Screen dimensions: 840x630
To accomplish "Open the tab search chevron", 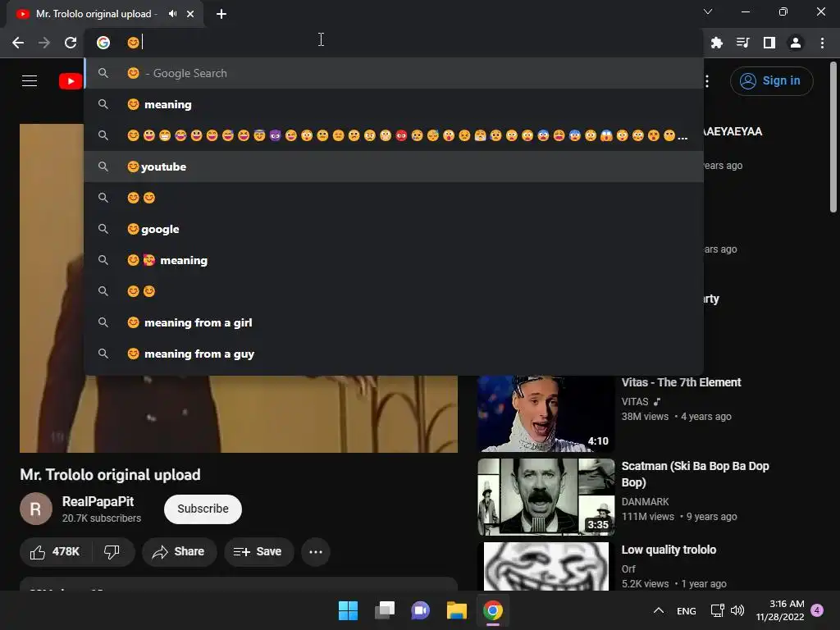I will coord(708,11).
